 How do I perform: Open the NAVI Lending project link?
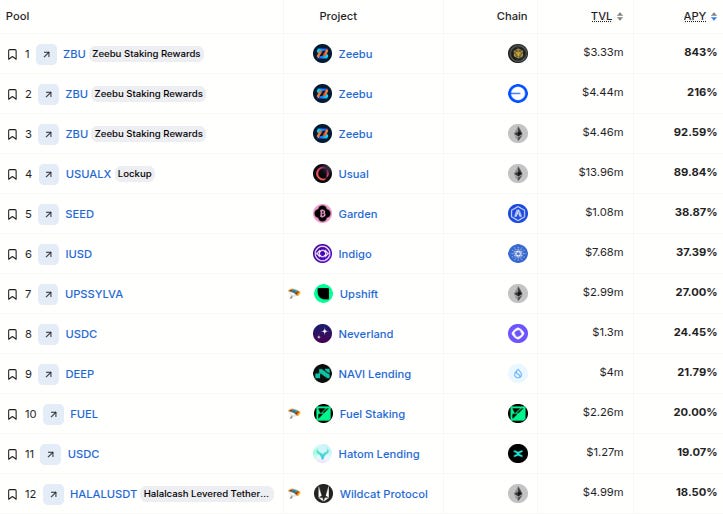click(x=375, y=374)
